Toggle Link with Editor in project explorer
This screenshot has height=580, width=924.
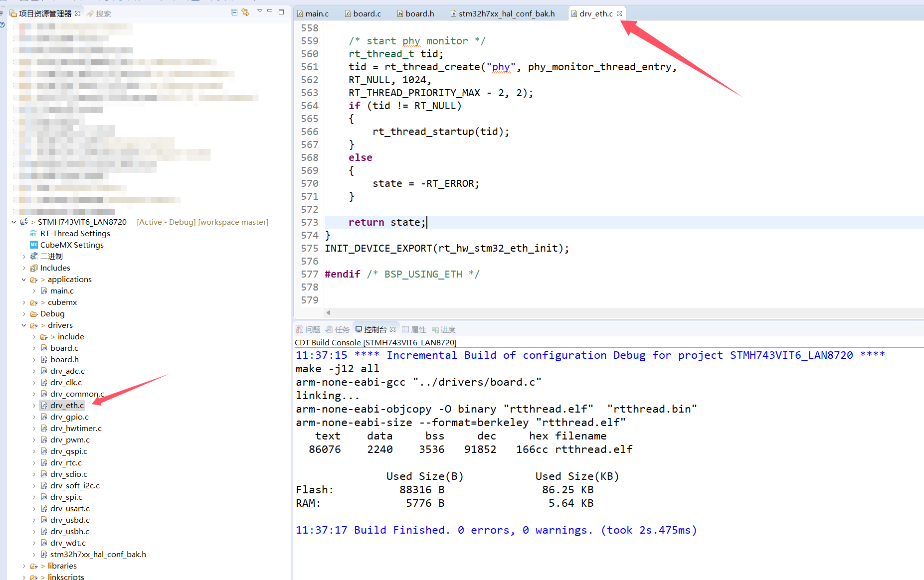point(245,12)
